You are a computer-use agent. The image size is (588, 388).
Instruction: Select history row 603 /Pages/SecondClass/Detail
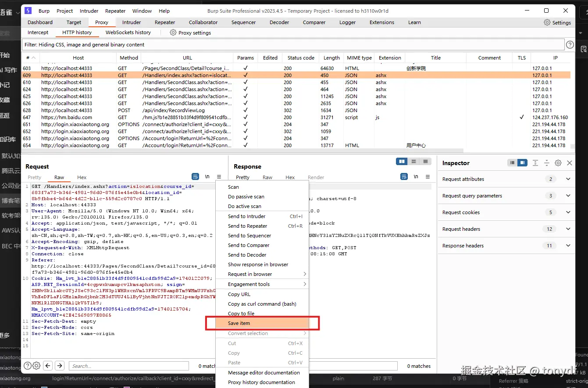coord(296,68)
